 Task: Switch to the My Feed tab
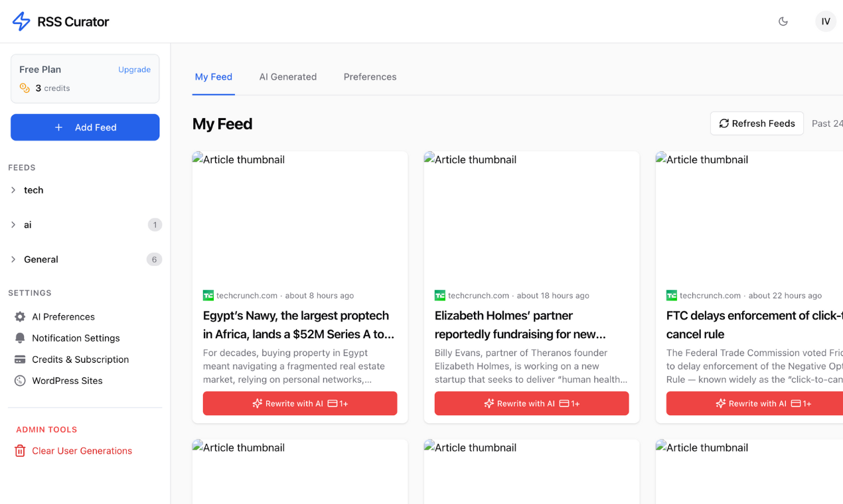tap(214, 77)
